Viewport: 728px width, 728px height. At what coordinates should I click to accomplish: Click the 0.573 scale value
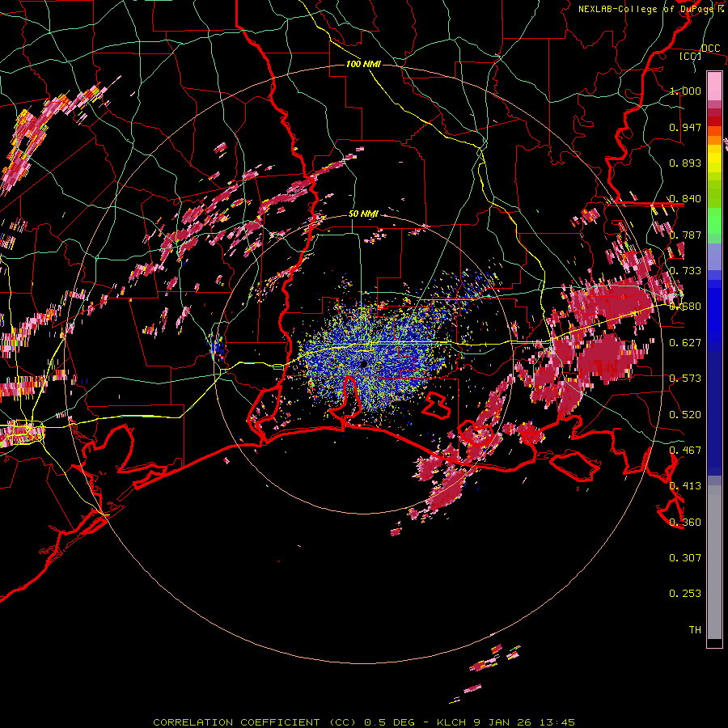click(x=685, y=379)
